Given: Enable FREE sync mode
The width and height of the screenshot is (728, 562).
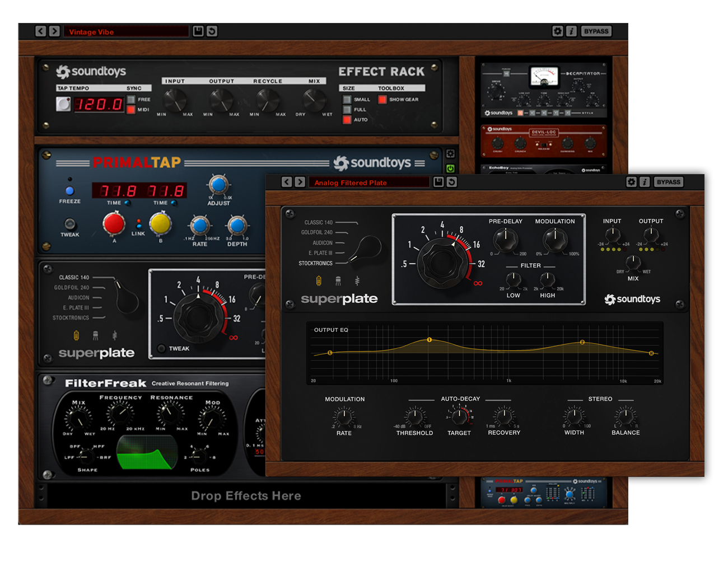Looking at the screenshot, I should tap(131, 100).
